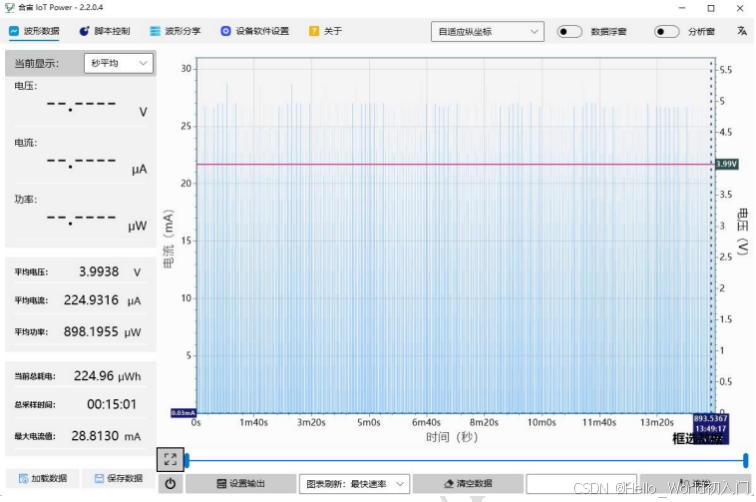Close the IoT Power window
The image size is (756, 502).
[740, 8]
